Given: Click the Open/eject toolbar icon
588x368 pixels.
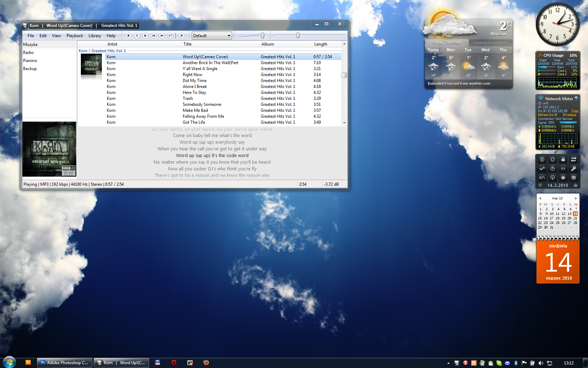Looking at the screenshot, I should (181, 35).
